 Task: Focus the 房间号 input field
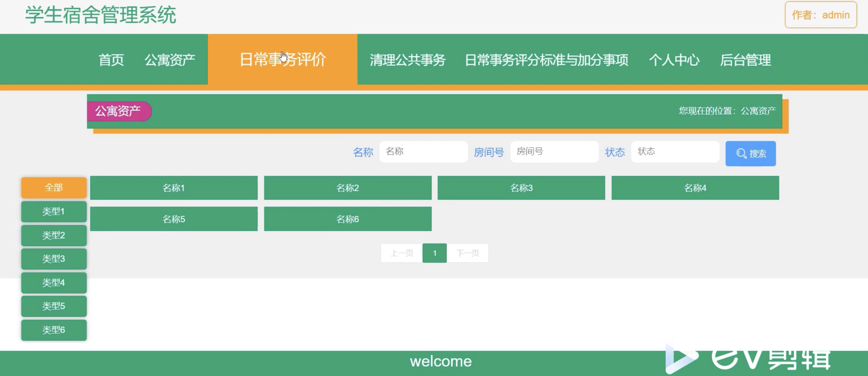[554, 152]
